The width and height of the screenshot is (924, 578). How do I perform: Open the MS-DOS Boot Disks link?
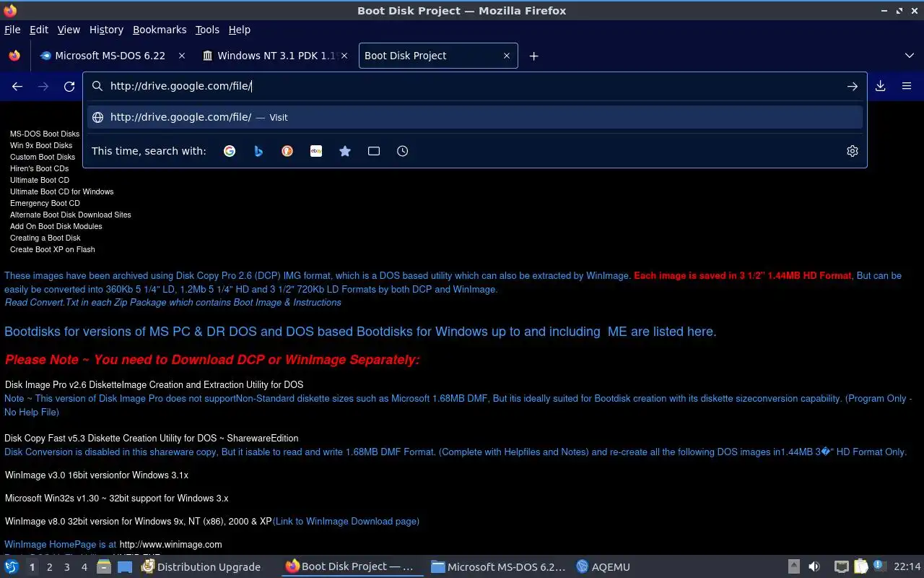(x=45, y=134)
